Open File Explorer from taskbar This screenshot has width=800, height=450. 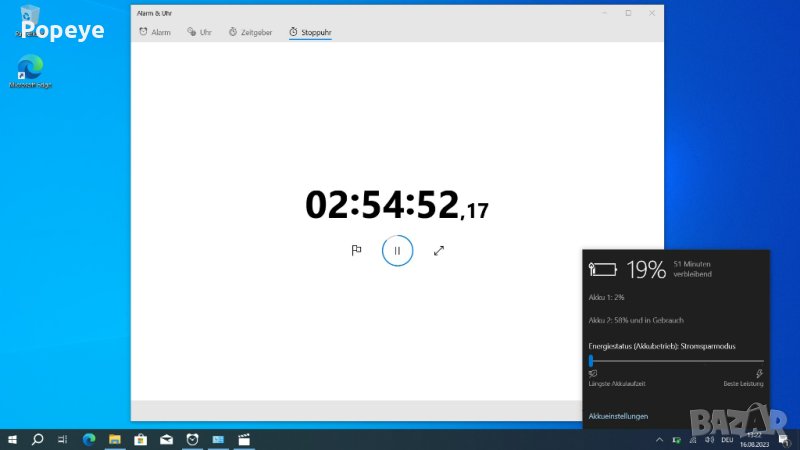point(114,439)
